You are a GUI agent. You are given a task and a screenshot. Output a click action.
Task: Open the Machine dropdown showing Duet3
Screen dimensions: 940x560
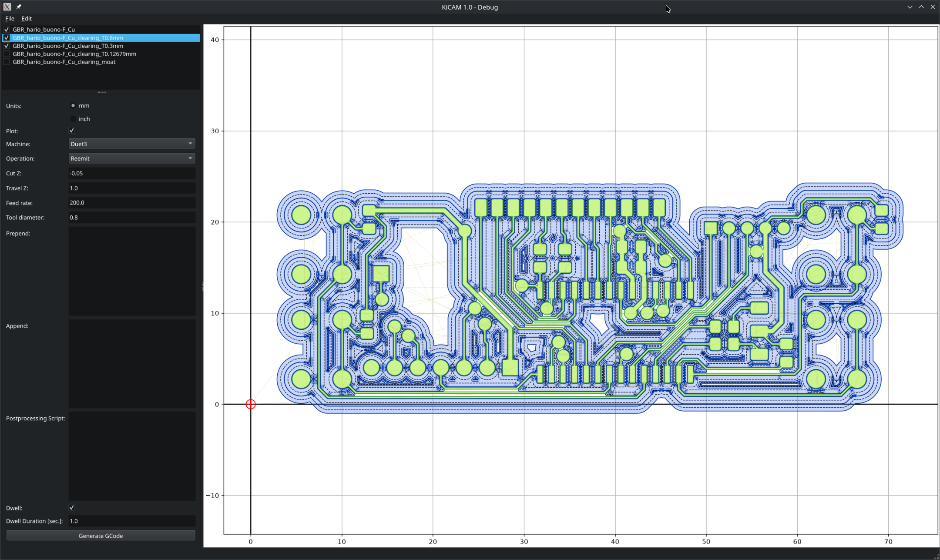(132, 144)
